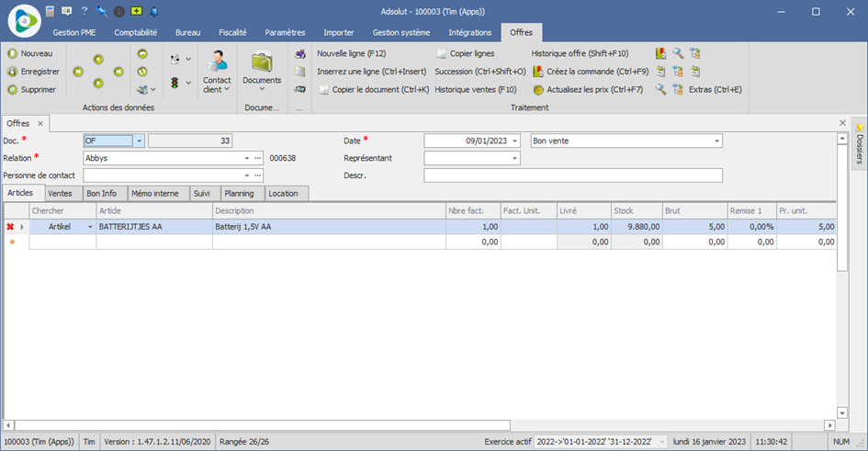Open Historique ventes (F10)
Viewport: 868px width, 451px height.
tap(476, 90)
